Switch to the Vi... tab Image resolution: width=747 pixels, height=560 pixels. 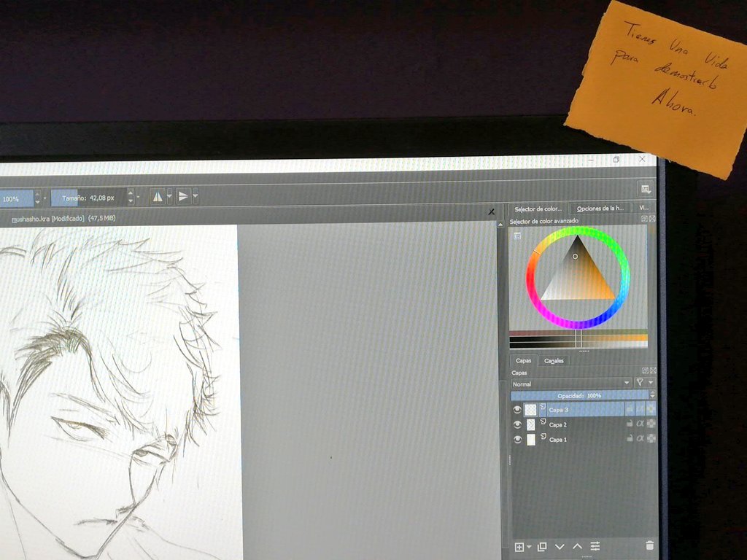click(643, 208)
